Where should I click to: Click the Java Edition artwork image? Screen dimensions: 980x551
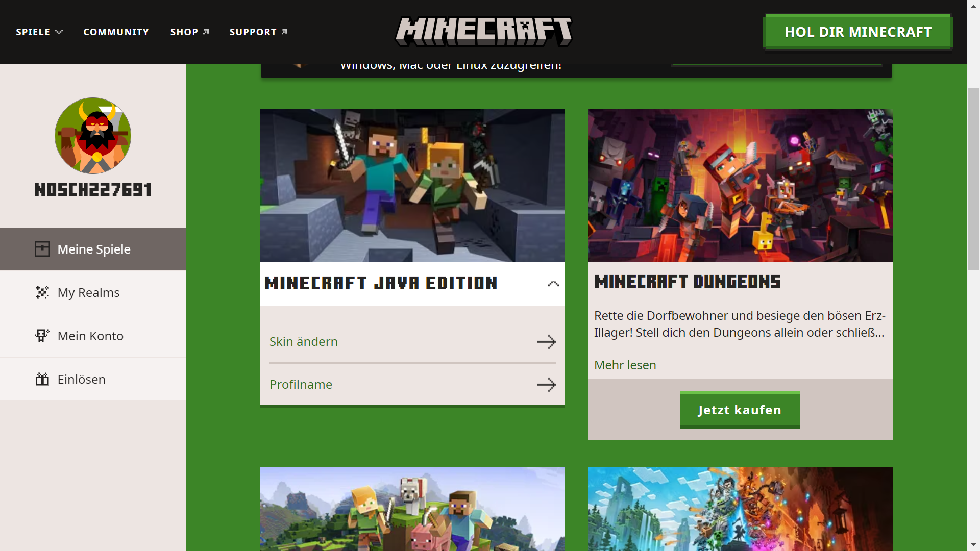coord(412,186)
